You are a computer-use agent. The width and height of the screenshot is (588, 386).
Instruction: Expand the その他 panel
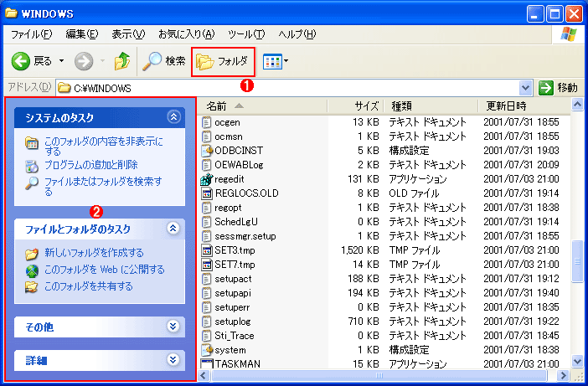(173, 326)
